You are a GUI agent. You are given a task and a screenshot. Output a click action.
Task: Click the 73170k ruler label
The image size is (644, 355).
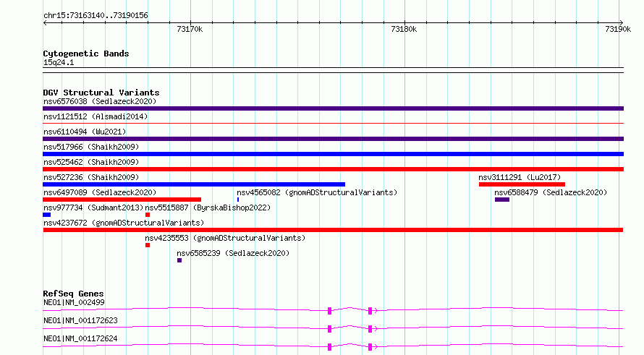pyautogui.click(x=190, y=29)
